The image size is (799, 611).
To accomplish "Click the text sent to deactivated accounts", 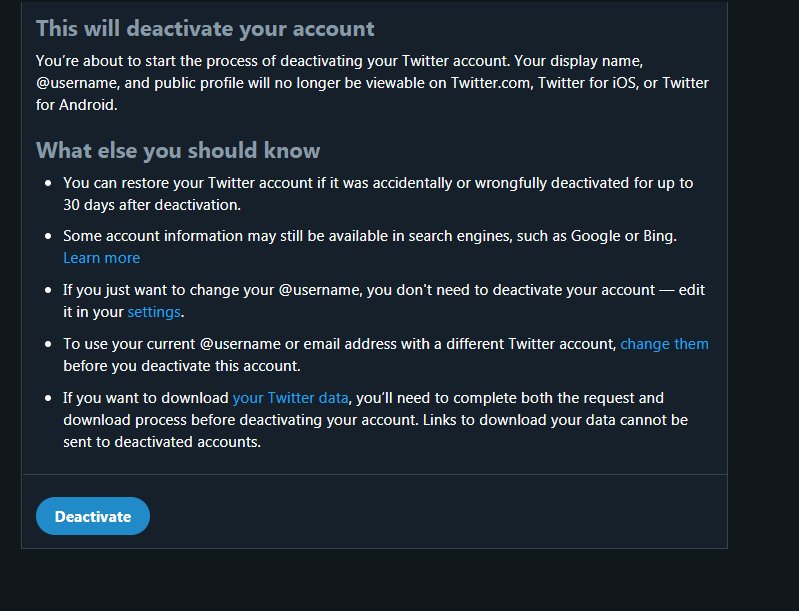I will (162, 442).
